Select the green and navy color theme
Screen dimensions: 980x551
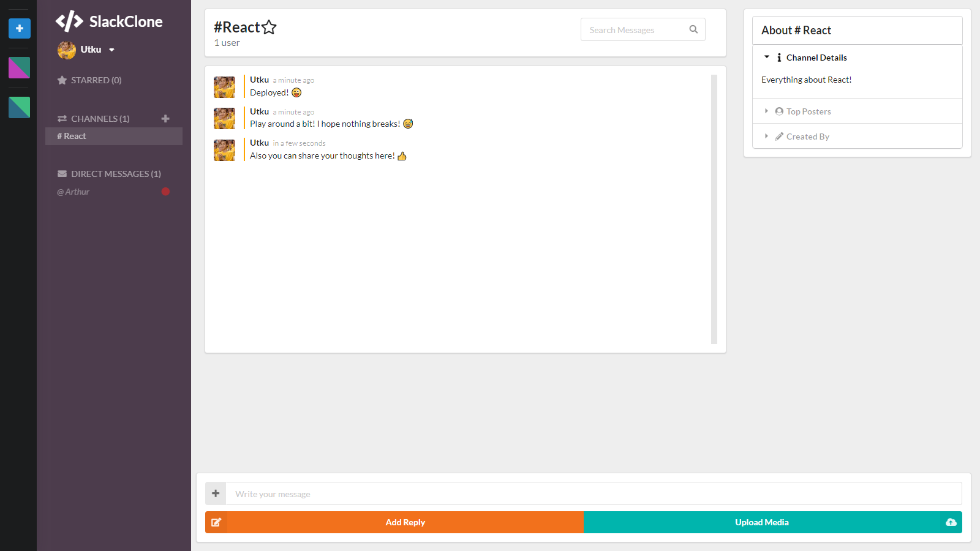pos(19,107)
